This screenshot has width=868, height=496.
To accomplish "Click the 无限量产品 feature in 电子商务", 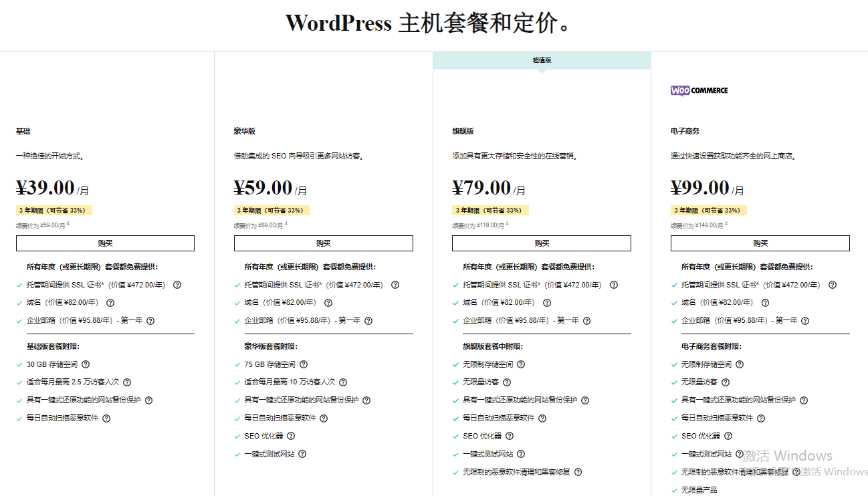I will point(699,490).
